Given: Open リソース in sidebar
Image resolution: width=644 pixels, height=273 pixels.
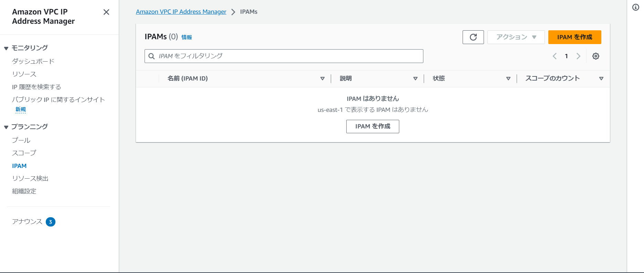Looking at the screenshot, I should pyautogui.click(x=24, y=74).
